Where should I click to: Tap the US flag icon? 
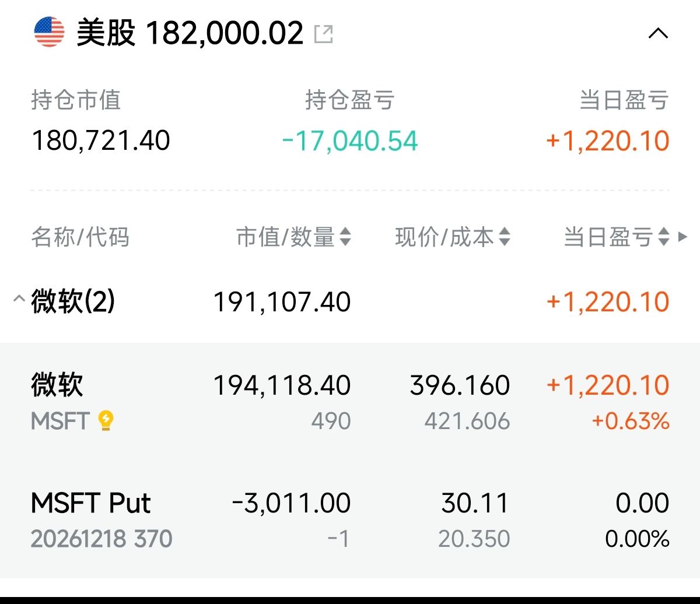49,33
